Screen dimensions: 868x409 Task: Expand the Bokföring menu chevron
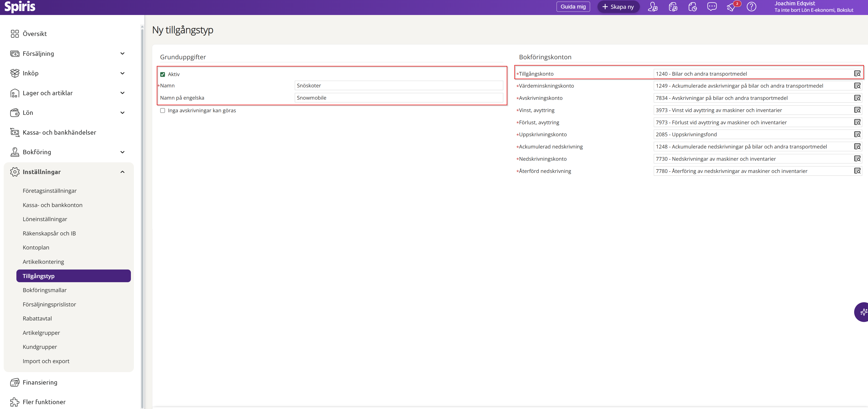(122, 152)
